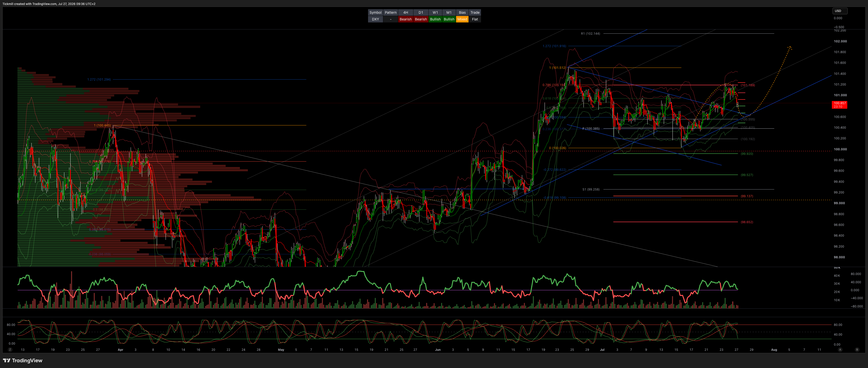Screen dimensions: 868x368
Task: Click the (100.555) level label
Action: 748,119
